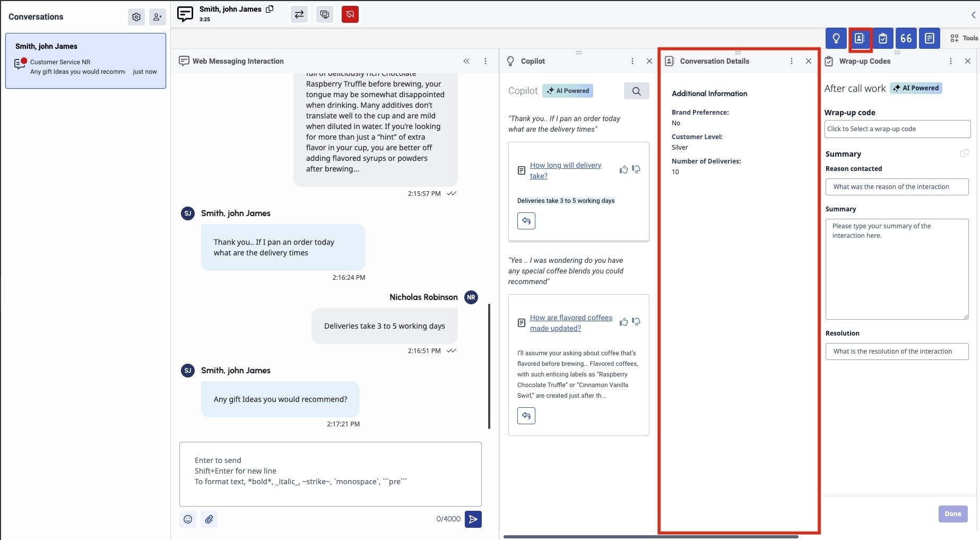Click the AI Powered badge in Copilot
980x540 pixels.
click(x=568, y=91)
